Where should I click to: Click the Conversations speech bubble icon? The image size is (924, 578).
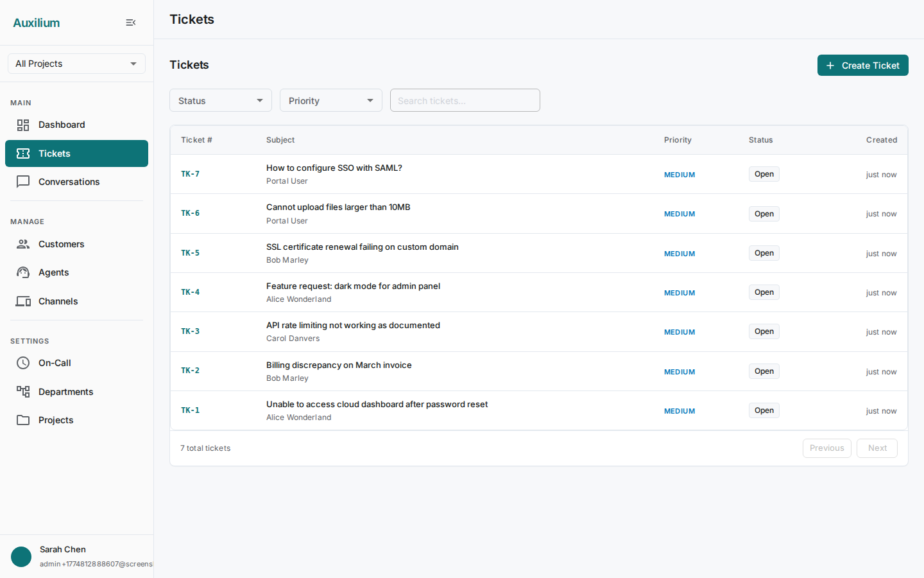[23, 182]
